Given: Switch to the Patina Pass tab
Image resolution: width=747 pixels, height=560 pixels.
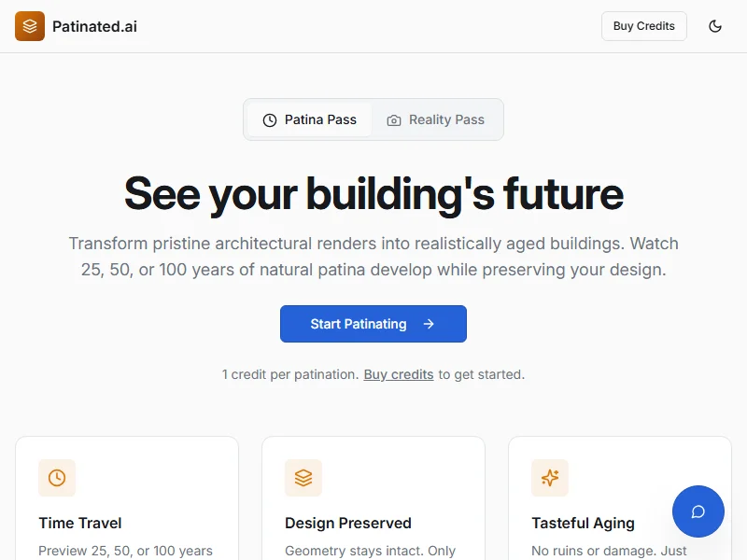Looking at the screenshot, I should click(x=310, y=119).
